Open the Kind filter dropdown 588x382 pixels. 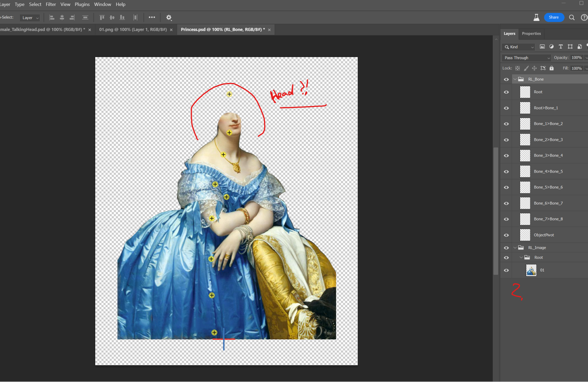519,47
